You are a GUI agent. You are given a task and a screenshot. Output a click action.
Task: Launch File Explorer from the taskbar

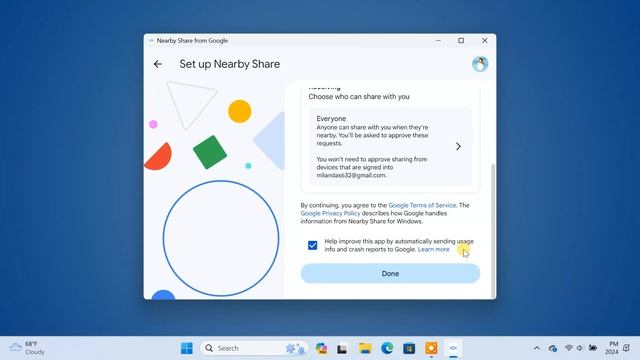(x=365, y=348)
